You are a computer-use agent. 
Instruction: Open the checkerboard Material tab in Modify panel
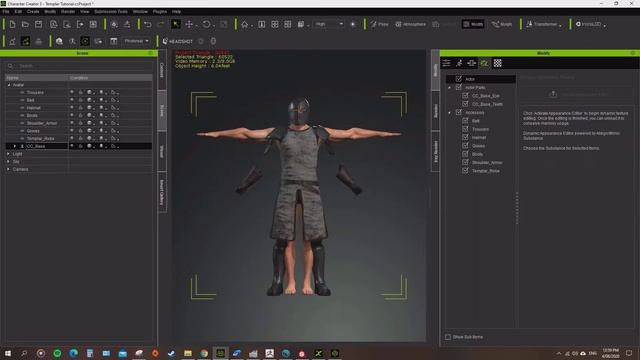point(498,63)
